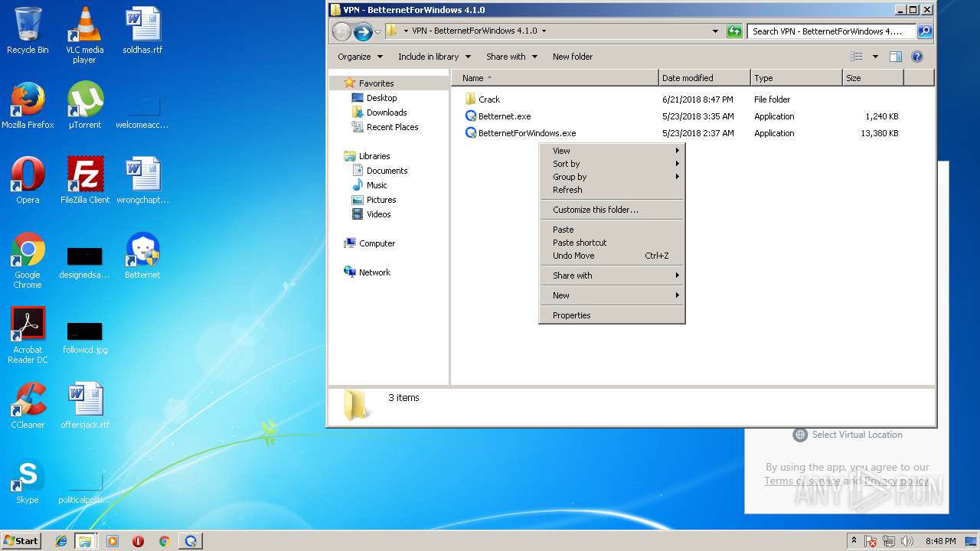Select the wrongchapt... document icon
Viewport: 980px width, 551px height.
pos(142,181)
